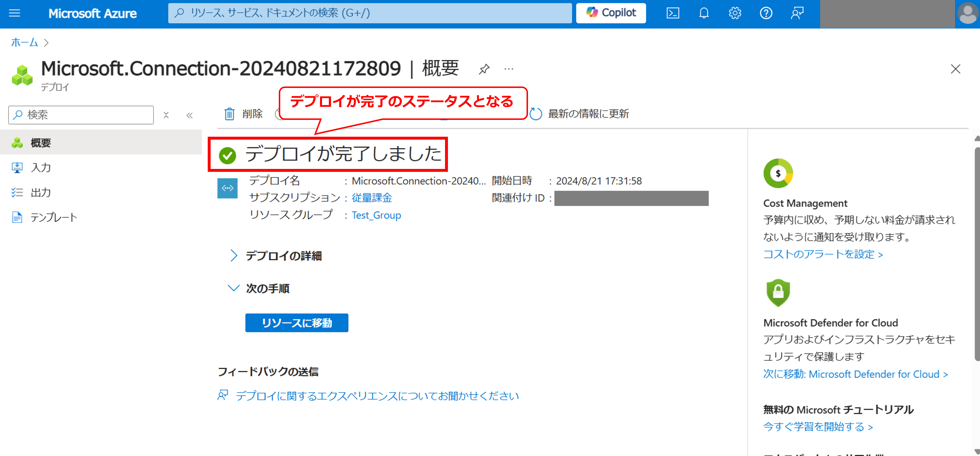This screenshot has height=456, width=980.
Task: Open the more options ellipsis
Action: point(509,69)
